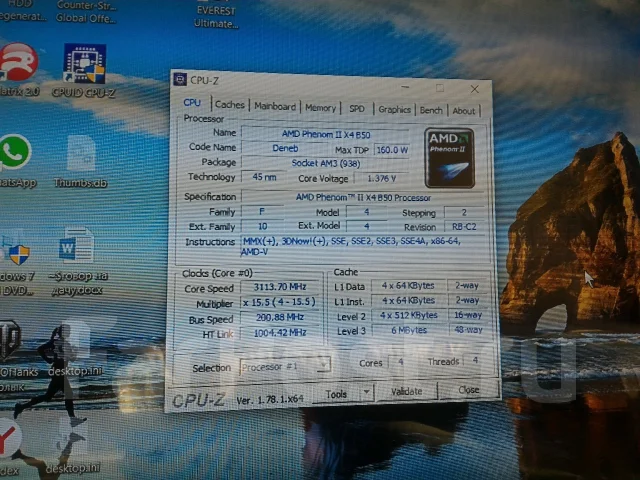Click the Validate button
640x480 pixels.
pyautogui.click(x=407, y=391)
